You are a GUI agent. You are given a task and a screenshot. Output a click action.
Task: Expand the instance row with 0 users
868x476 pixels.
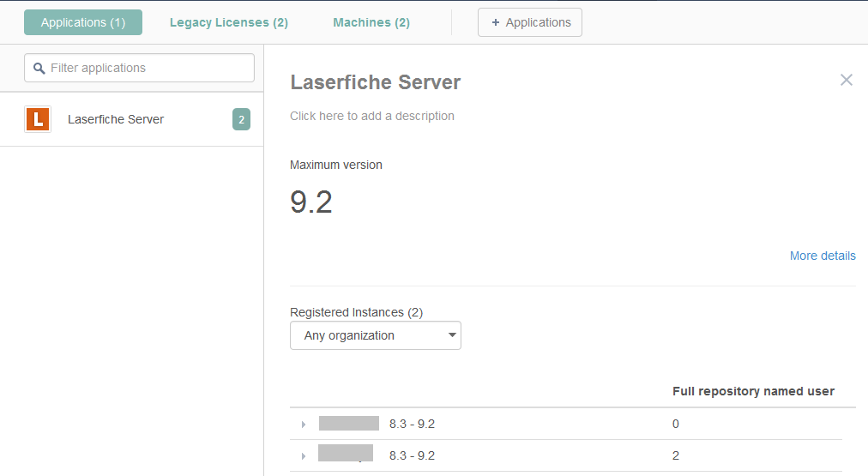tap(304, 425)
